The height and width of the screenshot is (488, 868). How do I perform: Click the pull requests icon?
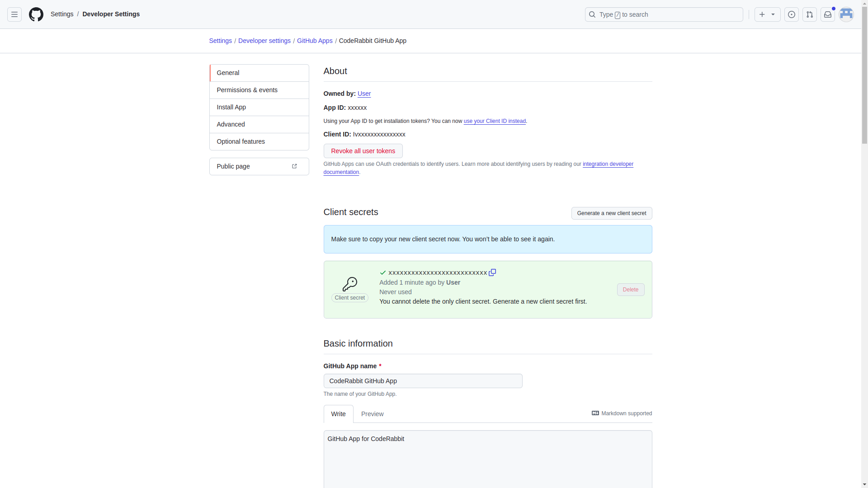pos(810,14)
